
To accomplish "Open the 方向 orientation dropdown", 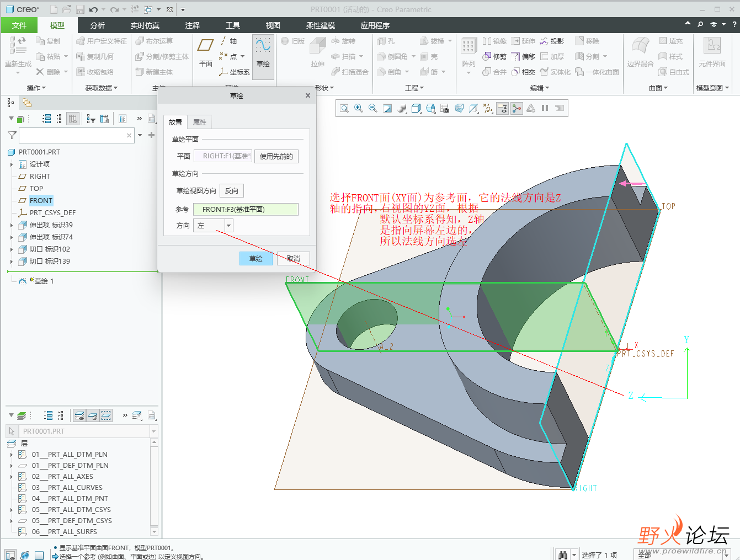I will [x=228, y=225].
